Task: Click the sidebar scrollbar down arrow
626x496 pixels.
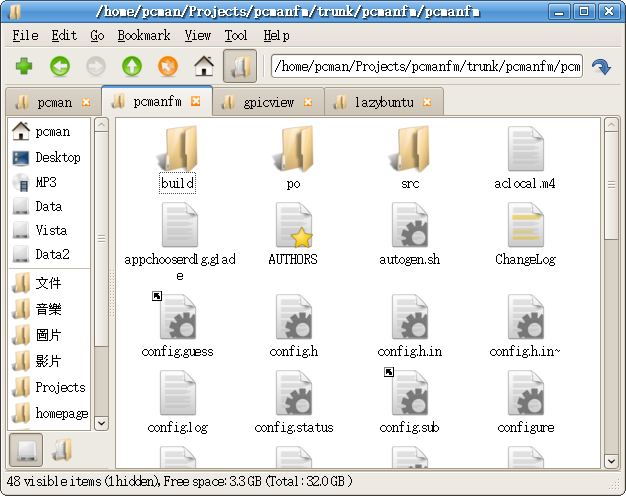Action: [x=101, y=425]
